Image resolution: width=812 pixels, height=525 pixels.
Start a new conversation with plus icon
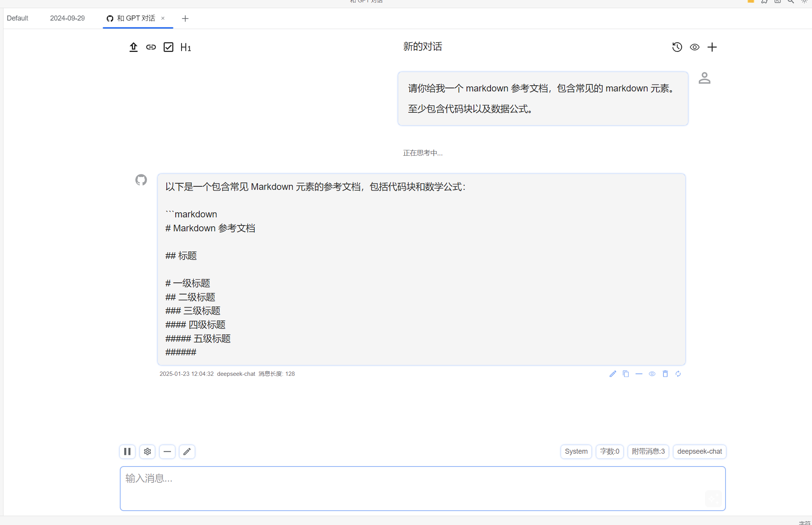click(712, 47)
